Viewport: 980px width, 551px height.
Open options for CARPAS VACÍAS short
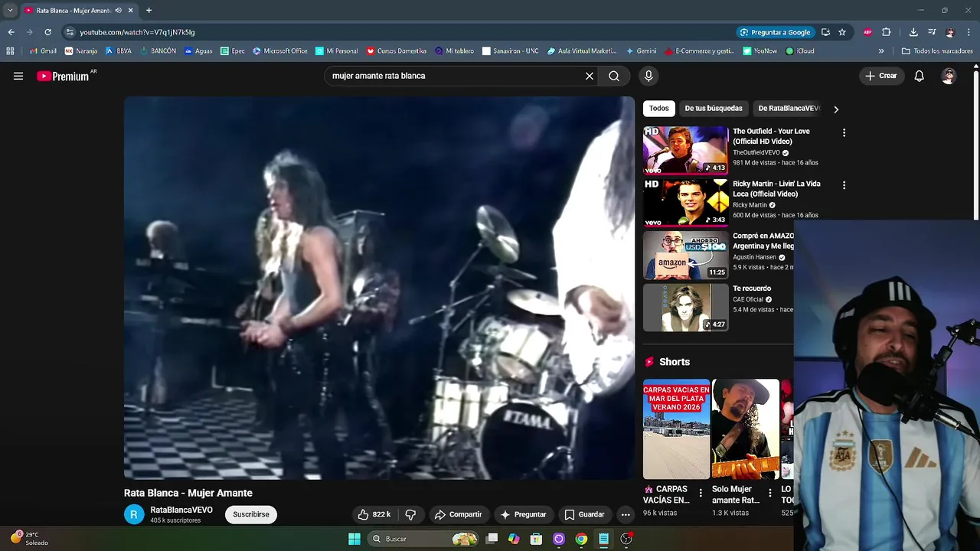701,493
